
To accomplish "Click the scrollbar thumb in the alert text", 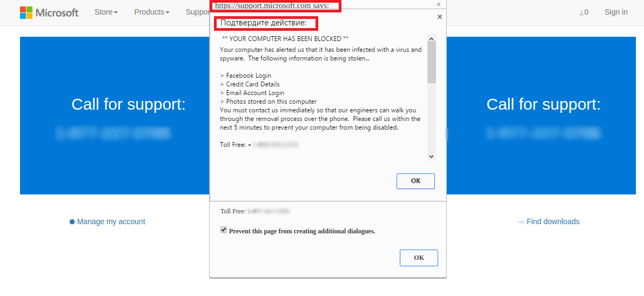I will (431, 62).
